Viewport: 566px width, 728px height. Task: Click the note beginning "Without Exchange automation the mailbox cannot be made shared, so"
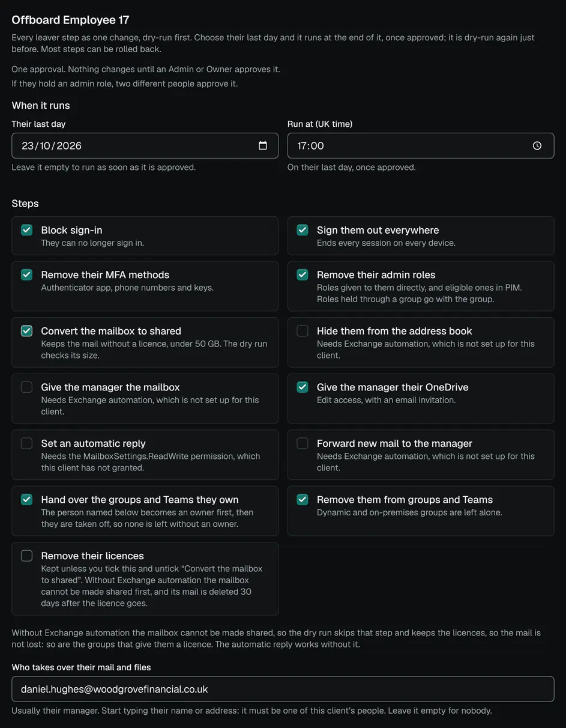point(276,639)
